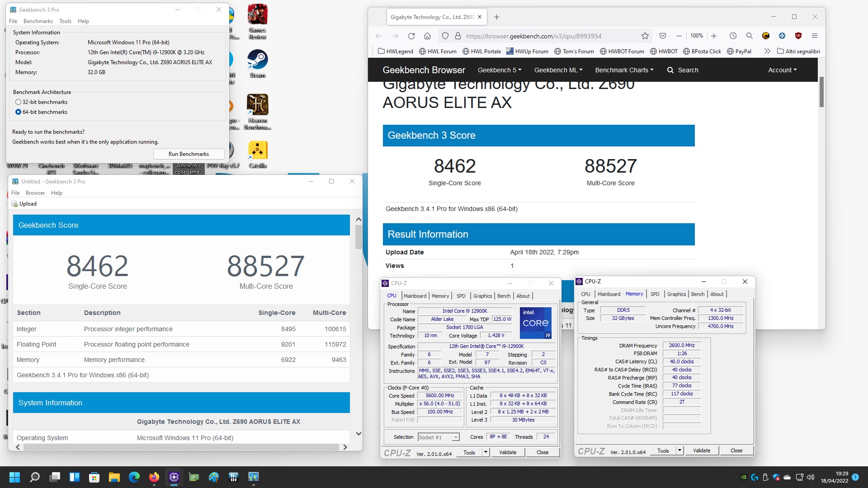
Task: Open Bench tab in left CPU-Z window
Action: [x=504, y=296]
